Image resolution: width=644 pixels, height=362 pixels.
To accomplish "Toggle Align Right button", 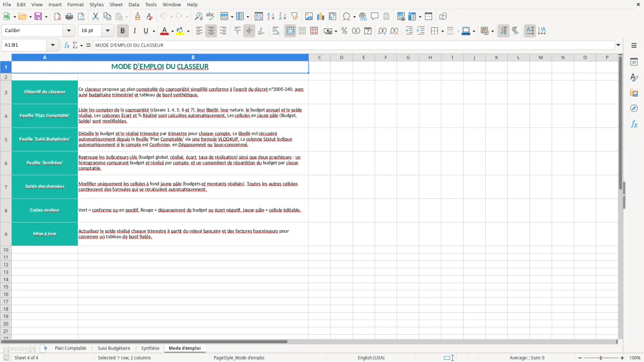I will [223, 31].
